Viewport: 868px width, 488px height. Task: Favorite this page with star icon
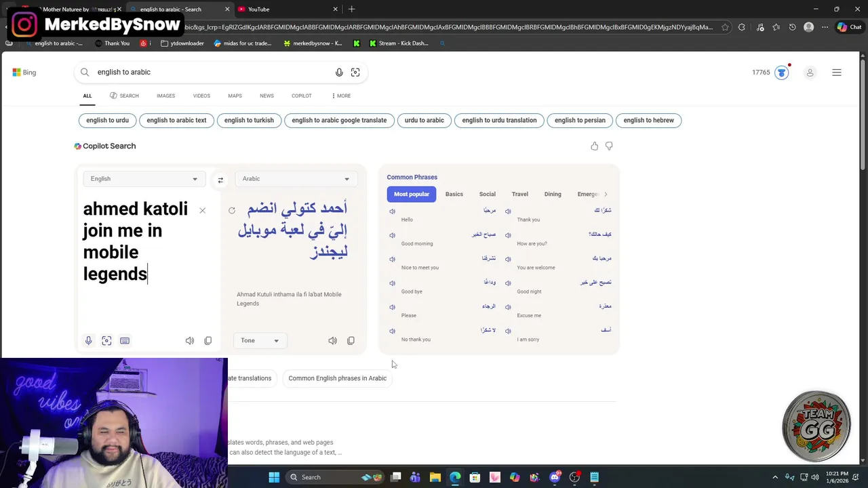[725, 27]
